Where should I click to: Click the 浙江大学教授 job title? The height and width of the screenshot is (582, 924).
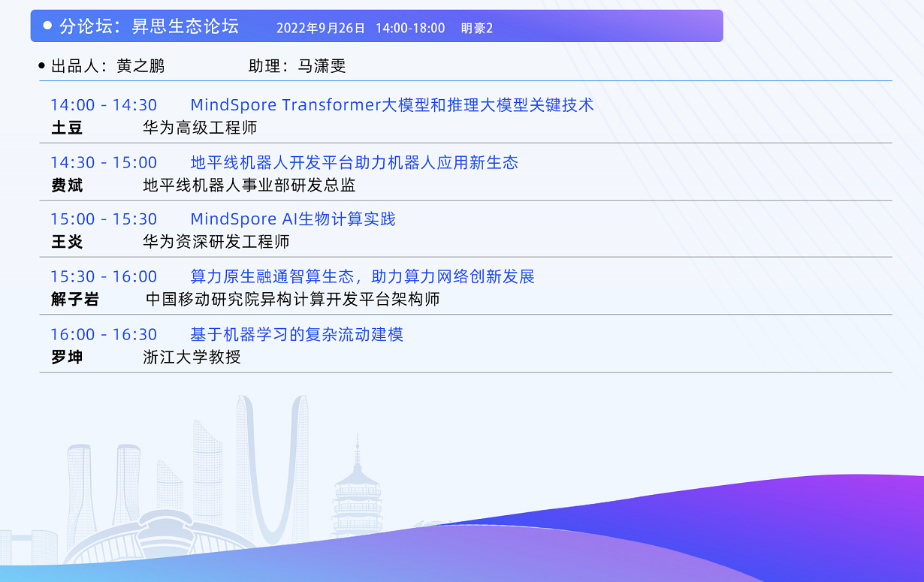pos(192,357)
